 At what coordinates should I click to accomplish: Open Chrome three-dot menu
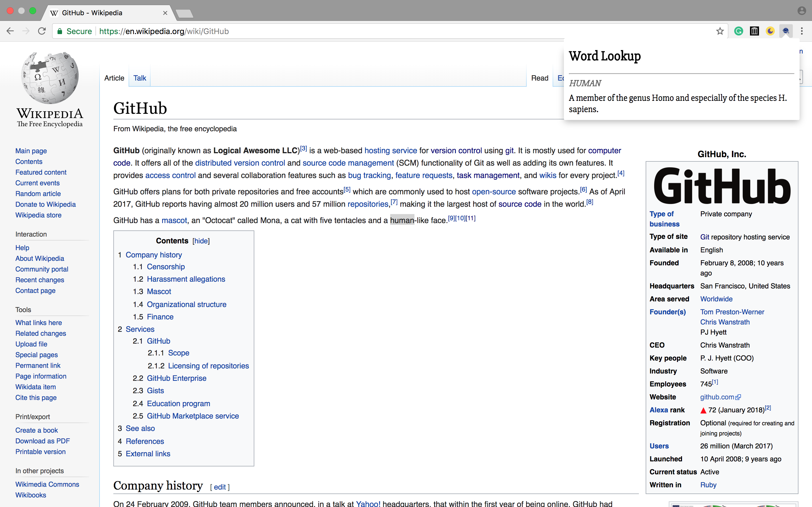802,31
